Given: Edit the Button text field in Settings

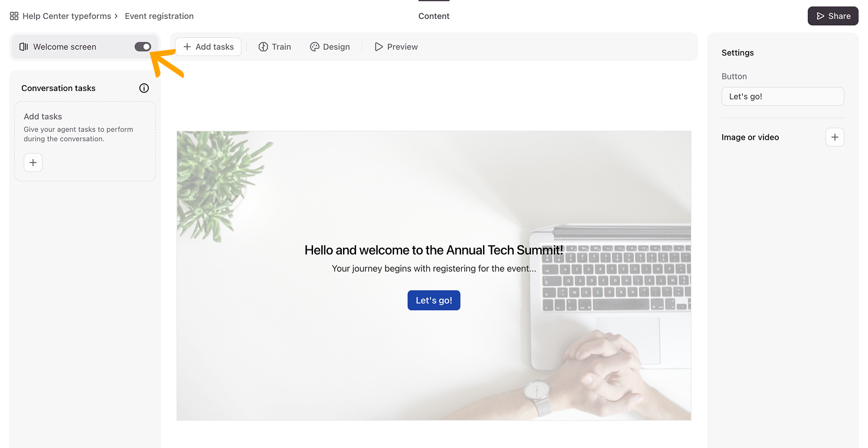Looking at the screenshot, I should 783,96.
